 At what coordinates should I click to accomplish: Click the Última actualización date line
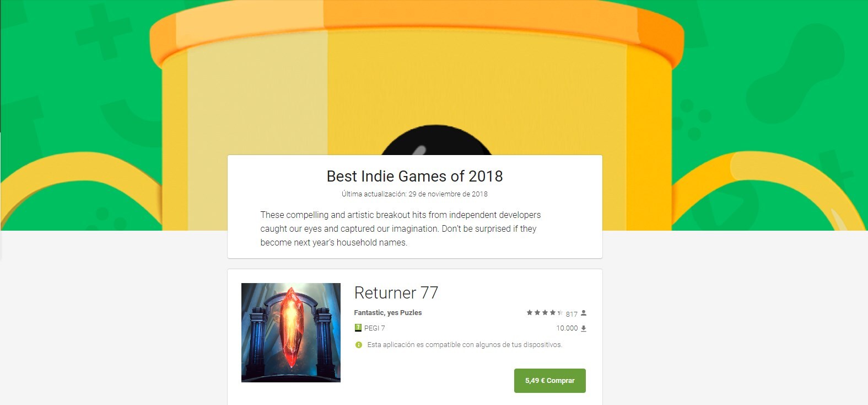coord(414,194)
